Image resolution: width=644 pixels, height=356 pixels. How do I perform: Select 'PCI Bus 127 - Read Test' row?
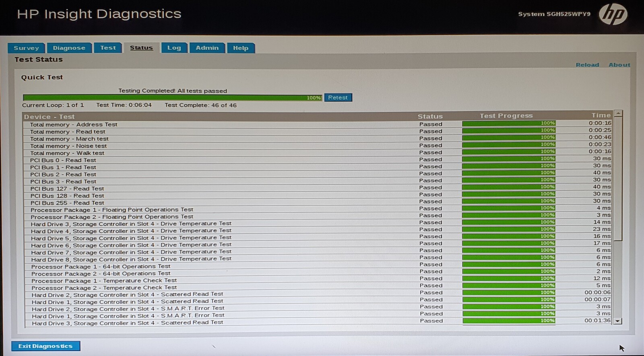coord(318,188)
